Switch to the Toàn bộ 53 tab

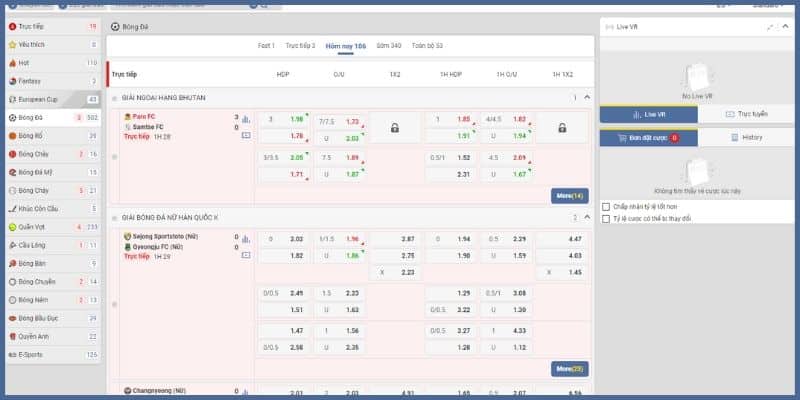(427, 46)
